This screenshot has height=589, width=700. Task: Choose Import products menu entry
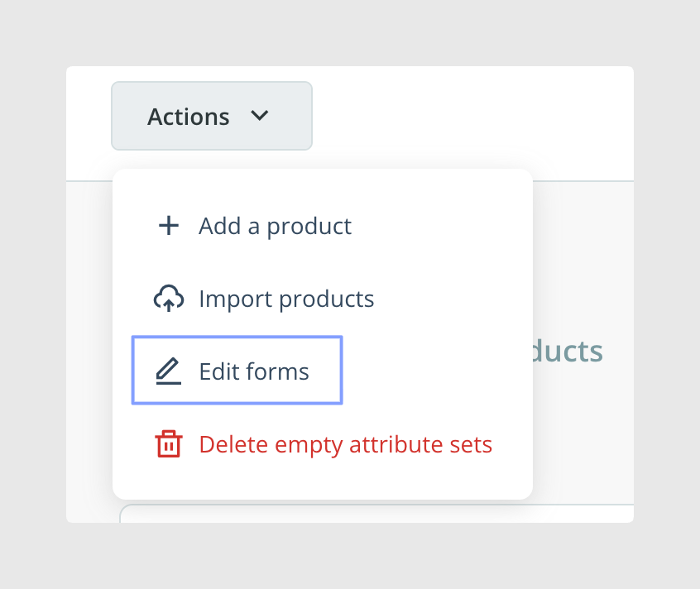point(264,298)
